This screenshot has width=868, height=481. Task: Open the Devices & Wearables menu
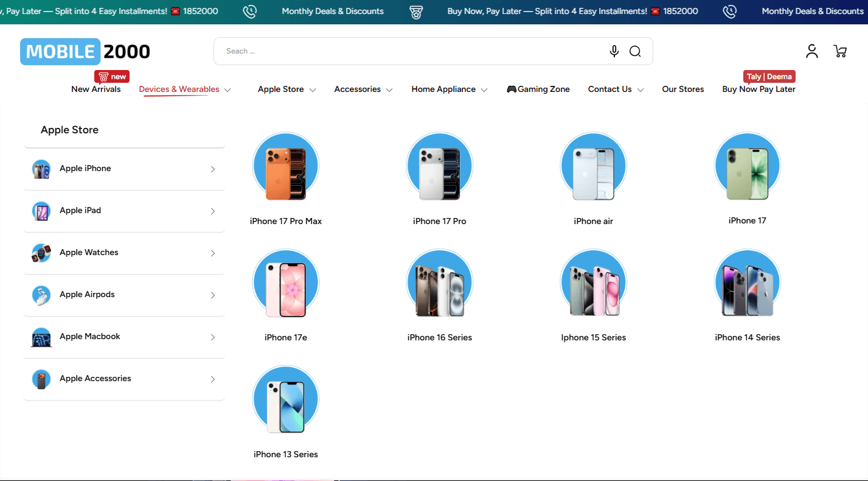(x=179, y=90)
